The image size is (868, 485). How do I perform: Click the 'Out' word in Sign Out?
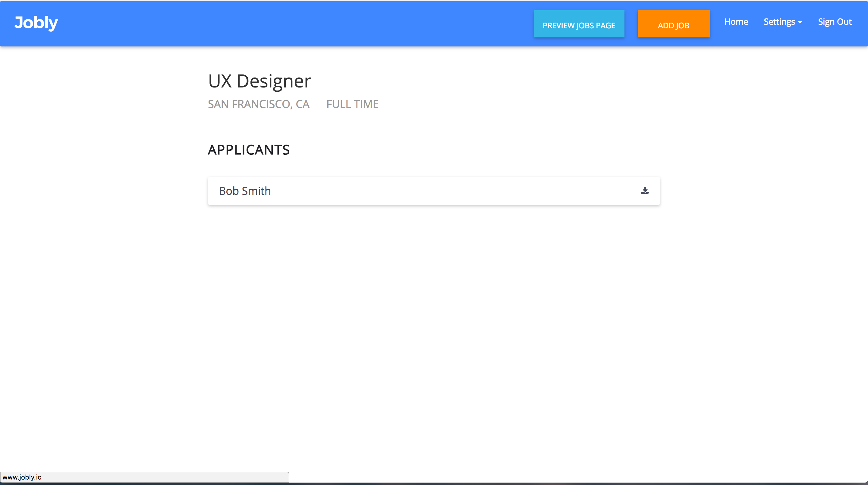click(x=844, y=22)
